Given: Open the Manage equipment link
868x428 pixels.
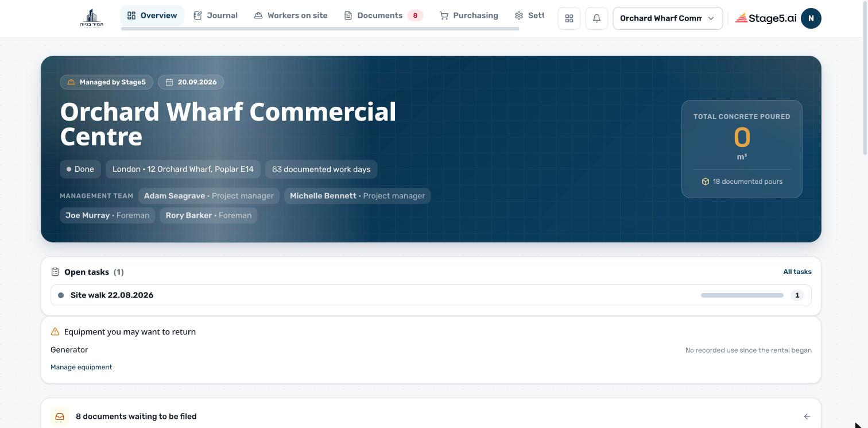Looking at the screenshot, I should (x=82, y=367).
